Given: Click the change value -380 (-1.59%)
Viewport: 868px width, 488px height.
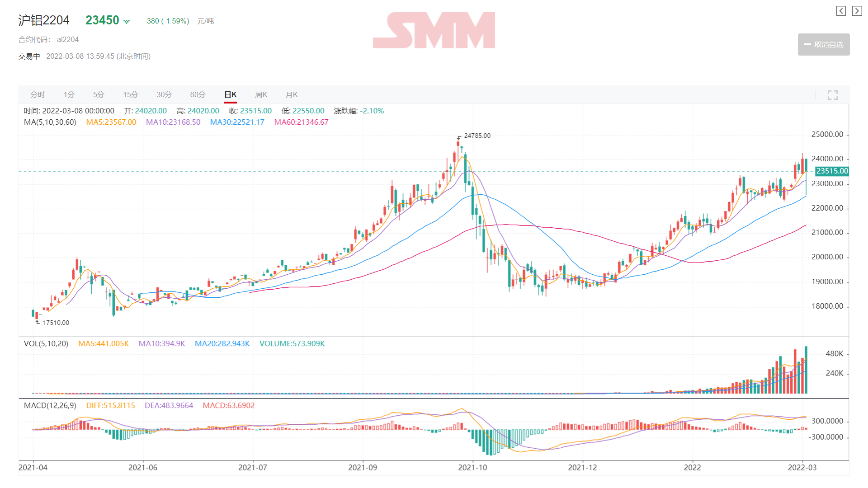Looking at the screenshot, I should coord(166,21).
